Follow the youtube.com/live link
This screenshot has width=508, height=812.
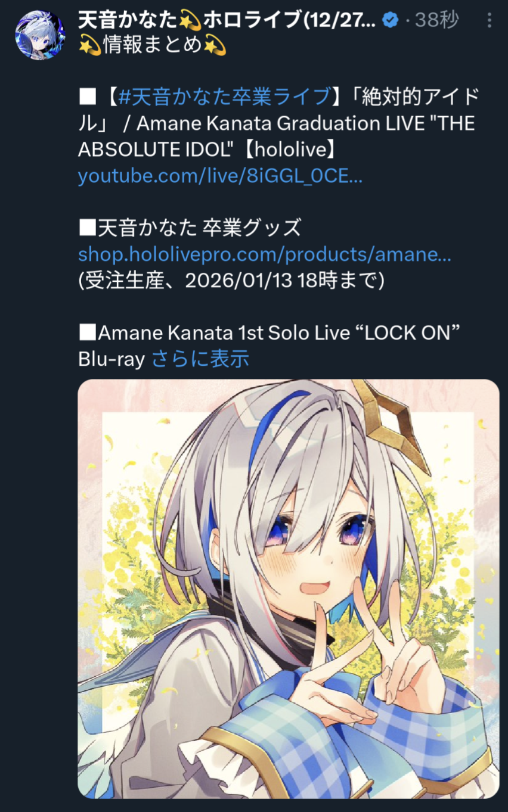pyautogui.click(x=220, y=176)
